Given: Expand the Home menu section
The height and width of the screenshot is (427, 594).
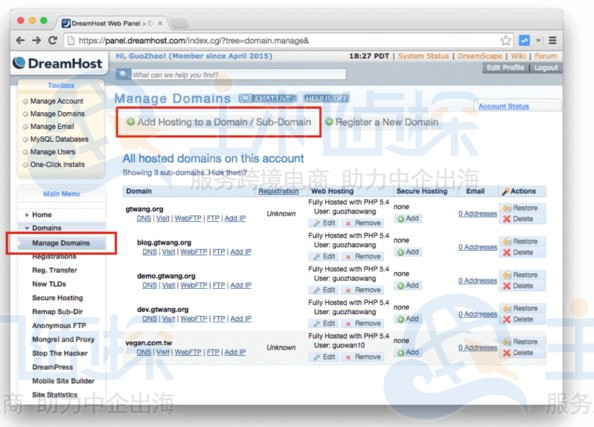Looking at the screenshot, I should coord(42,215).
